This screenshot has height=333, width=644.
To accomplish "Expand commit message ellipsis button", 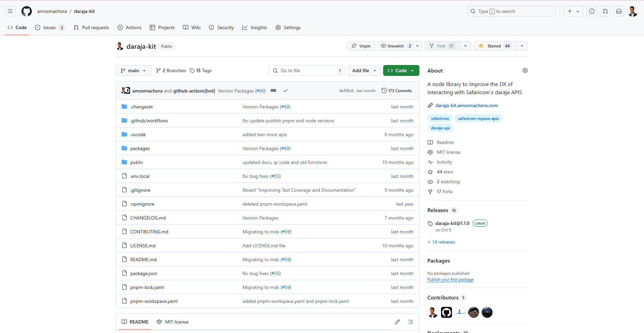I will pos(273,91).
